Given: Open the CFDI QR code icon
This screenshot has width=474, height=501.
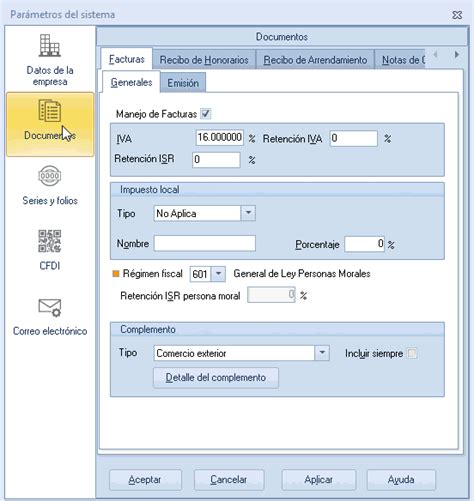Looking at the screenshot, I should (x=50, y=241).
